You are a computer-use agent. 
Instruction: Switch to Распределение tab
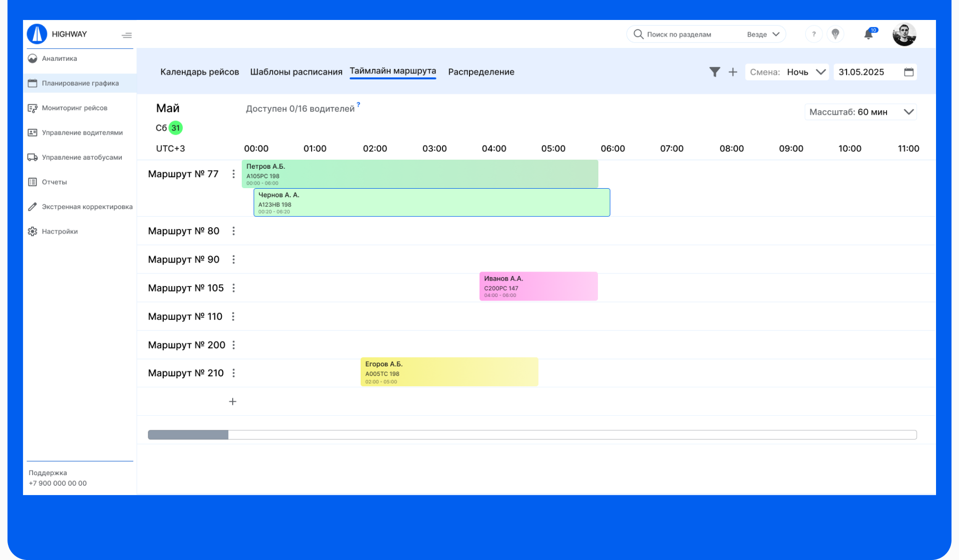pyautogui.click(x=481, y=72)
